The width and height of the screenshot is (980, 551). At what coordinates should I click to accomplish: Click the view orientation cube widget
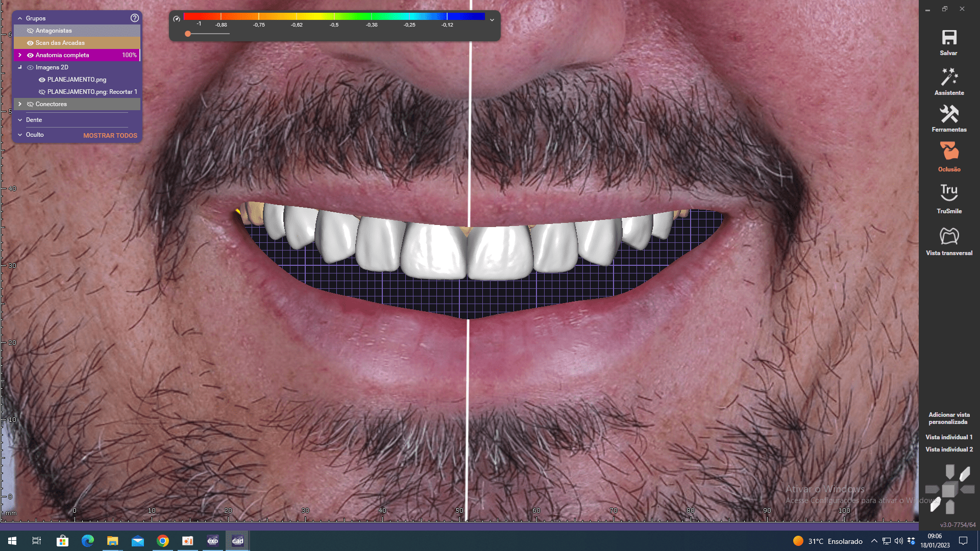tap(949, 490)
